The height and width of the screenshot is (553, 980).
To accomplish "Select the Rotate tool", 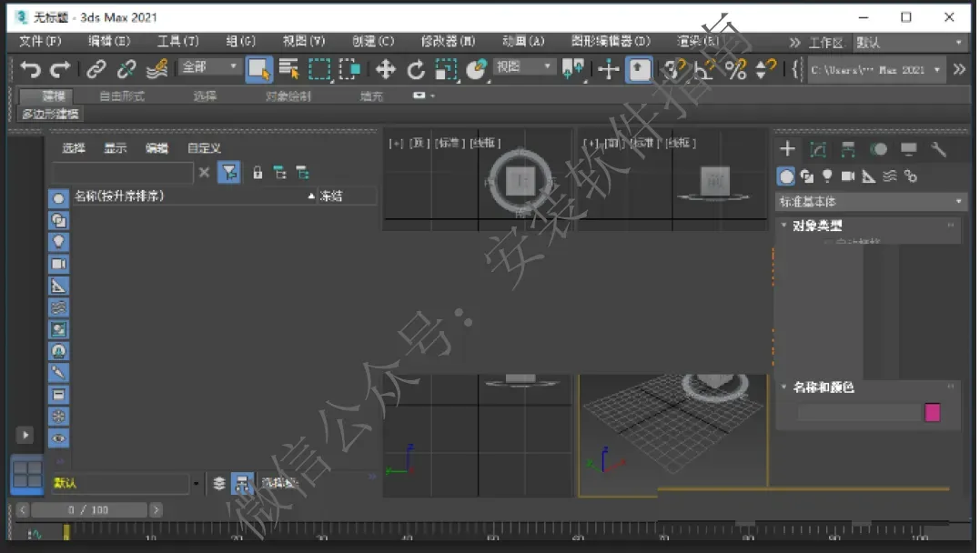I will coord(416,69).
